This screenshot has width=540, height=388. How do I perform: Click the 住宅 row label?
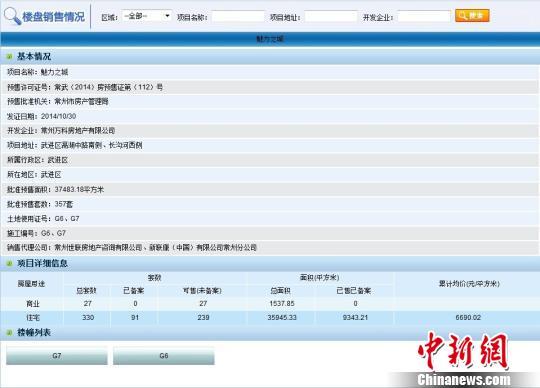(33, 317)
